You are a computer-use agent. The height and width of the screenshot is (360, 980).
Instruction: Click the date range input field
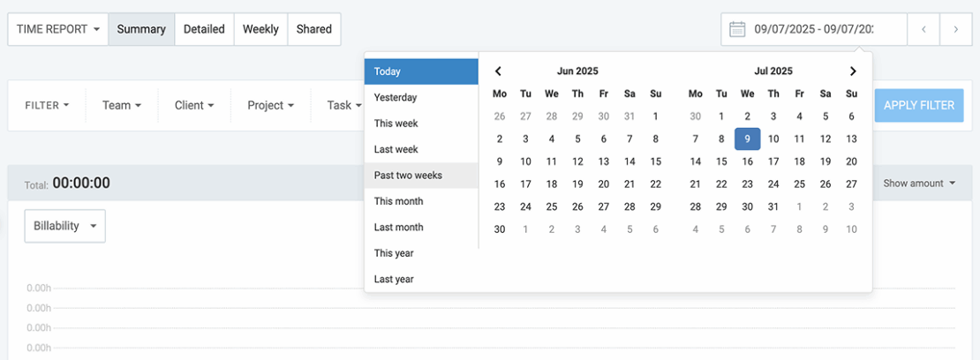pos(814,29)
